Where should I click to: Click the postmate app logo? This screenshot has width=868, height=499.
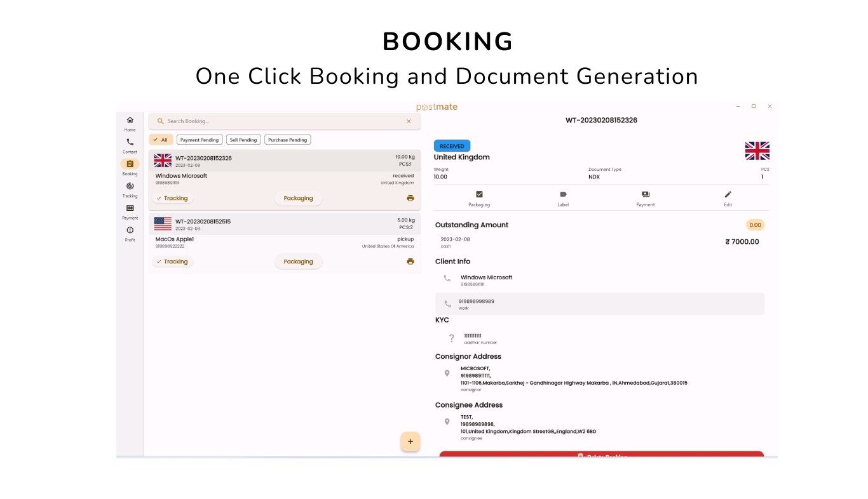[437, 107]
